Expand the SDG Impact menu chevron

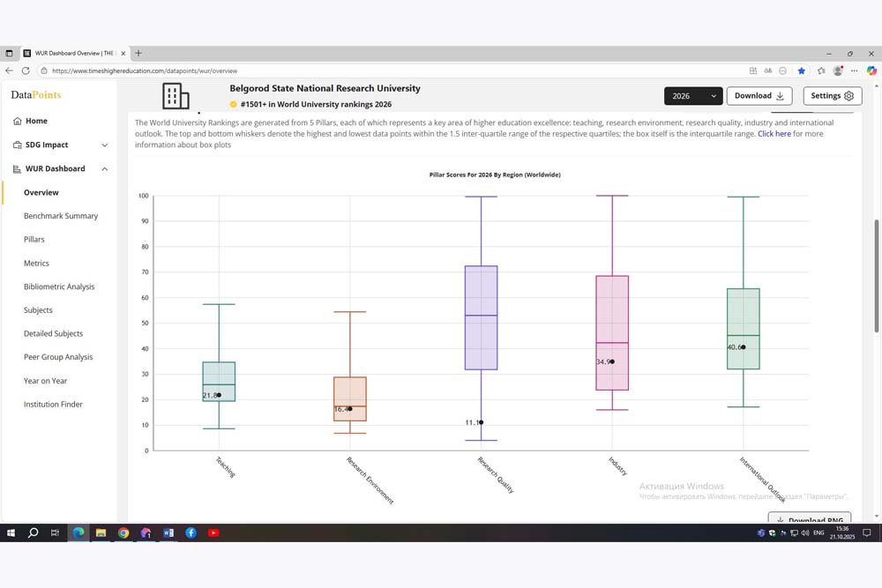(x=105, y=145)
